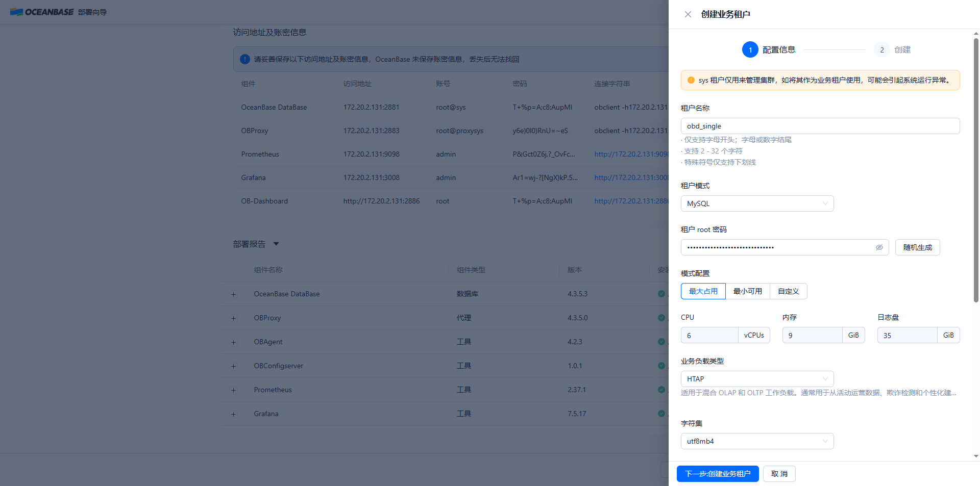This screenshot has height=486, width=980.
Task: Click the 访问地址及账密信息 heading
Action: click(x=269, y=32)
